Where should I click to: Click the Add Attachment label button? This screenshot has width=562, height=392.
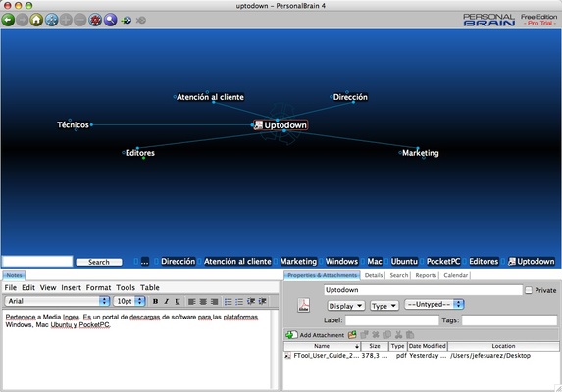point(322,335)
